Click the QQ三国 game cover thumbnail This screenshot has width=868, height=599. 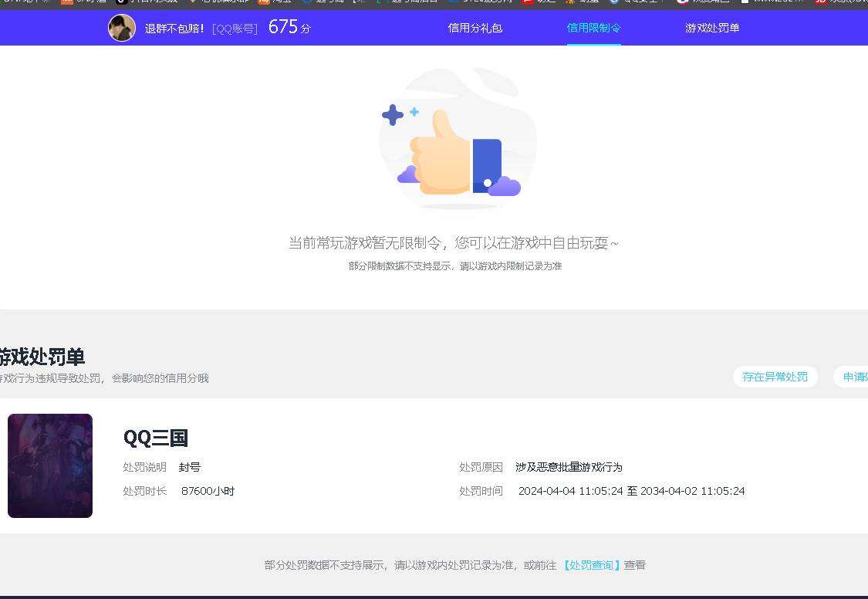[49, 465]
